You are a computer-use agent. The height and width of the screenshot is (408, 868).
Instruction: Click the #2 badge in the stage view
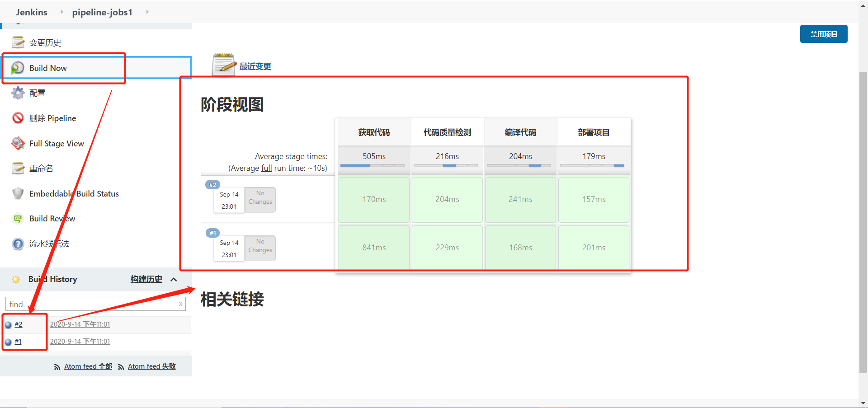pos(212,184)
